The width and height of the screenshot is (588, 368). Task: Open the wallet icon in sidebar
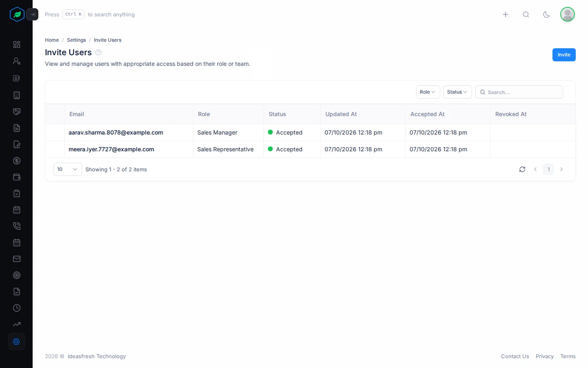(17, 177)
